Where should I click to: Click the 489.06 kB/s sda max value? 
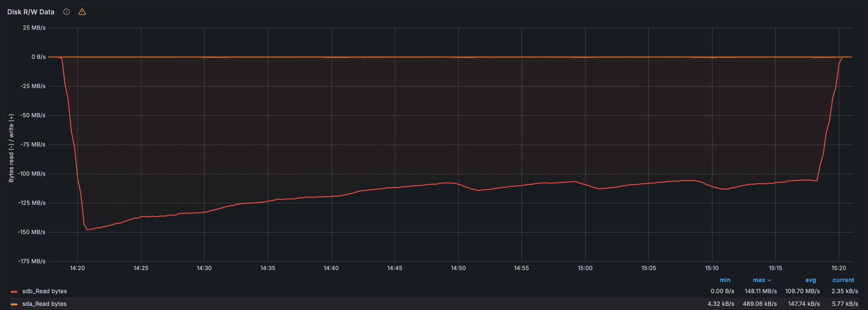coord(760,304)
